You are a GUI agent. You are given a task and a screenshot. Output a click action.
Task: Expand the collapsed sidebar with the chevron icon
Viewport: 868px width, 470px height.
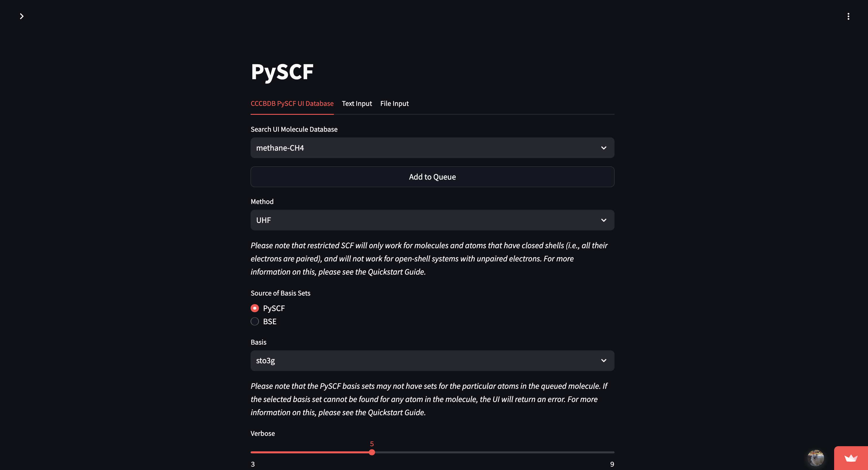22,16
